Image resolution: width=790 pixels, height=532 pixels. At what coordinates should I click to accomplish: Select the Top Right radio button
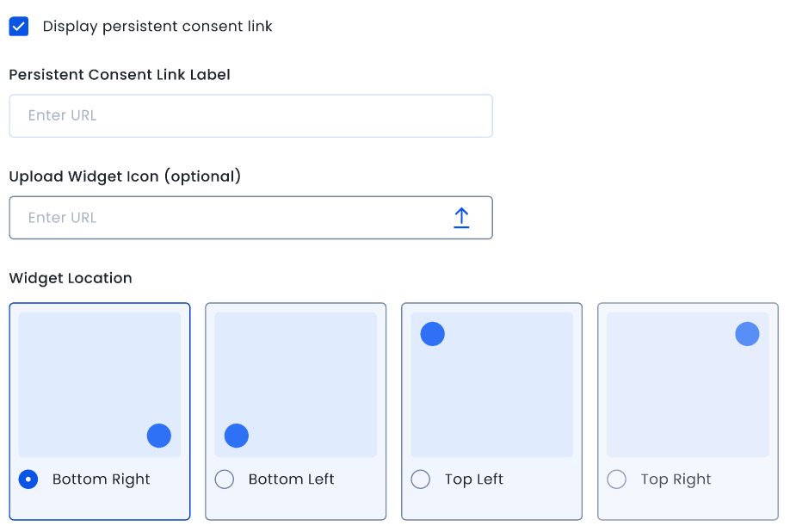pos(617,479)
